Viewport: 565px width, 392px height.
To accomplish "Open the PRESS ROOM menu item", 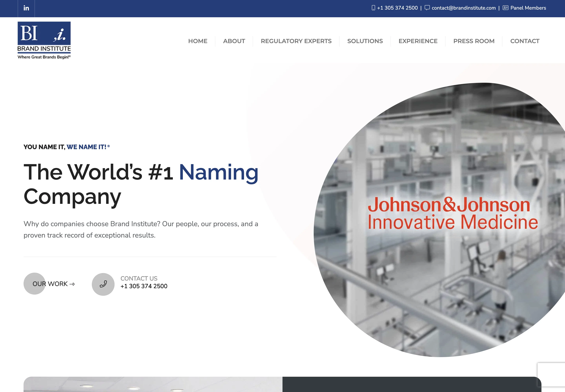I will coord(474,41).
